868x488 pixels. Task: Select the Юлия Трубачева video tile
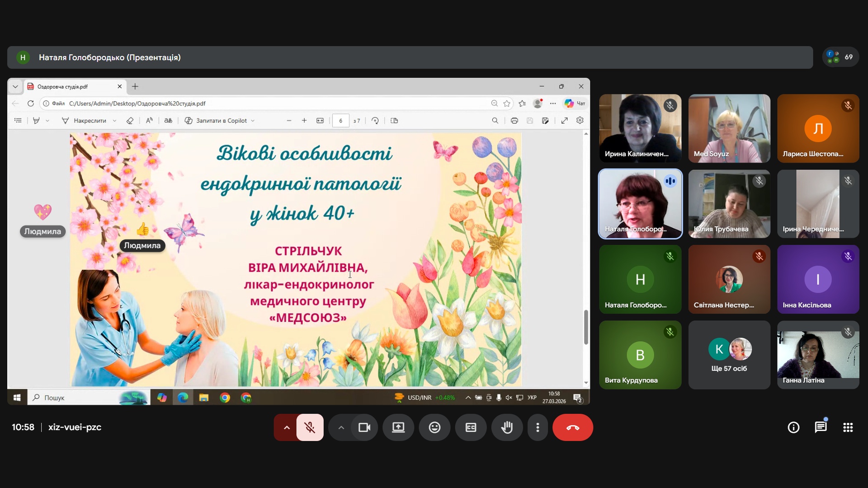click(x=729, y=204)
